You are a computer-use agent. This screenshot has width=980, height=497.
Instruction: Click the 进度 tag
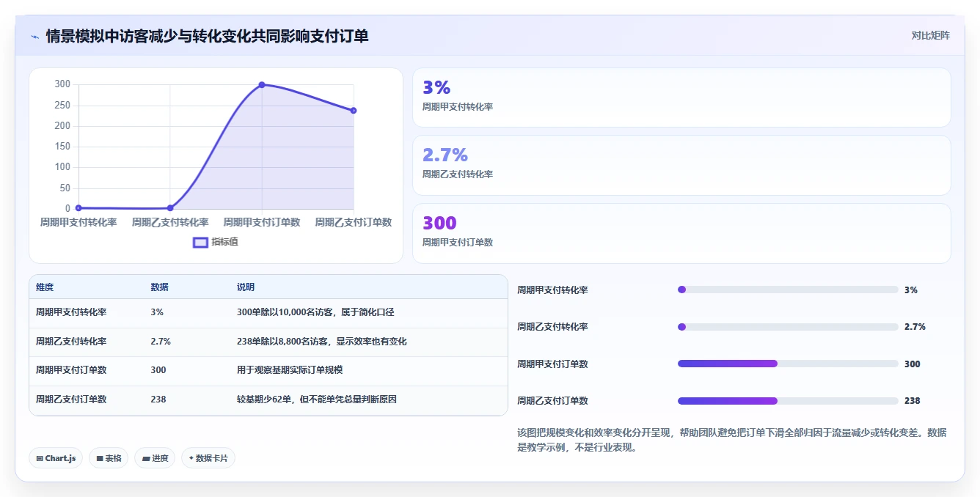[x=155, y=458]
